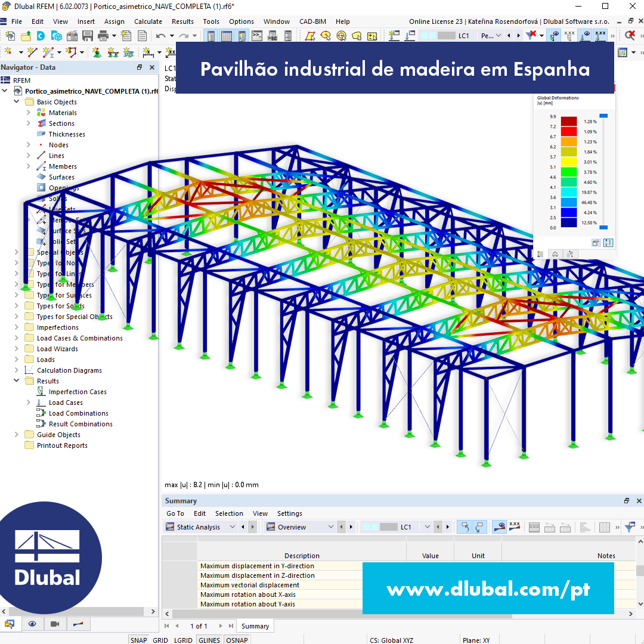Click the New Line Support icon
Viewport: 644px width, 644px height.
coord(113,52)
